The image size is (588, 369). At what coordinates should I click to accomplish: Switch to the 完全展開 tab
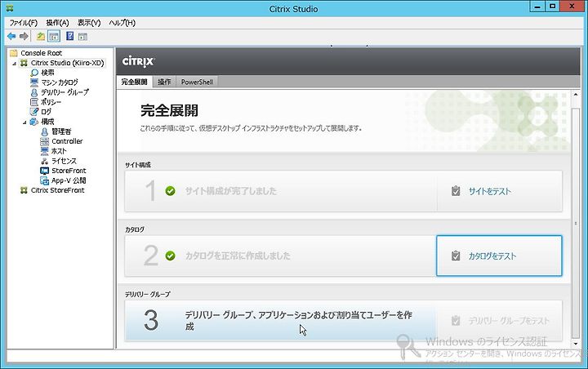[134, 82]
